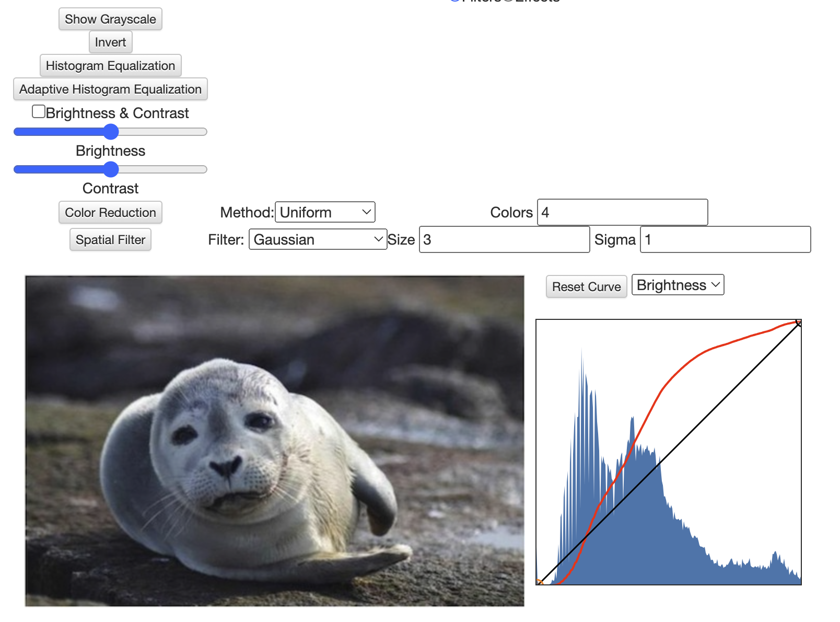Reset the tone curve
Viewport: 840px width, 622px height.
[586, 287]
